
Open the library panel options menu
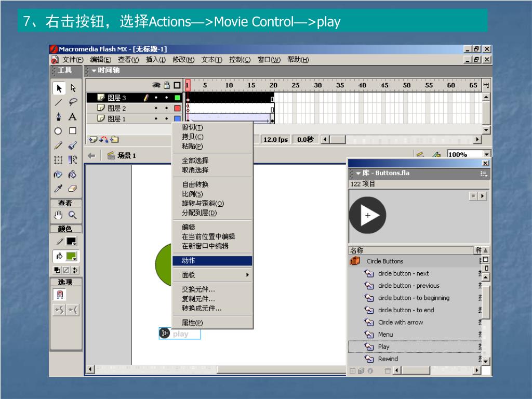pyautogui.click(x=484, y=174)
